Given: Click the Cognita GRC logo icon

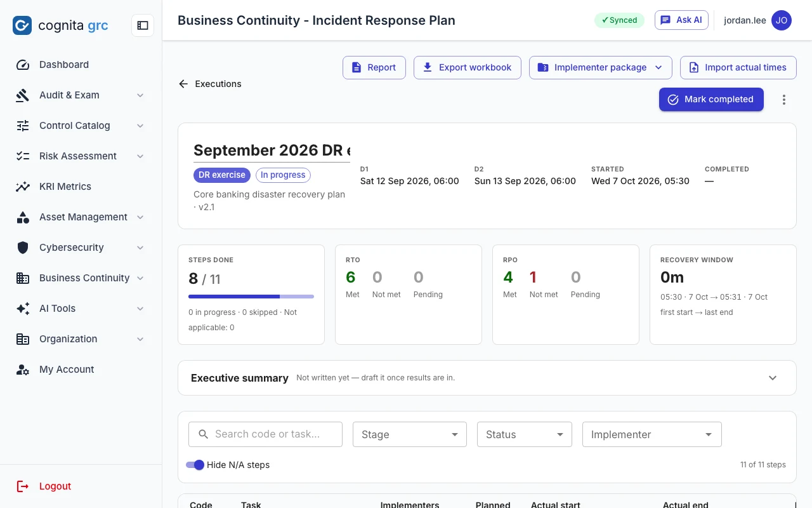Looking at the screenshot, I should tap(22, 25).
